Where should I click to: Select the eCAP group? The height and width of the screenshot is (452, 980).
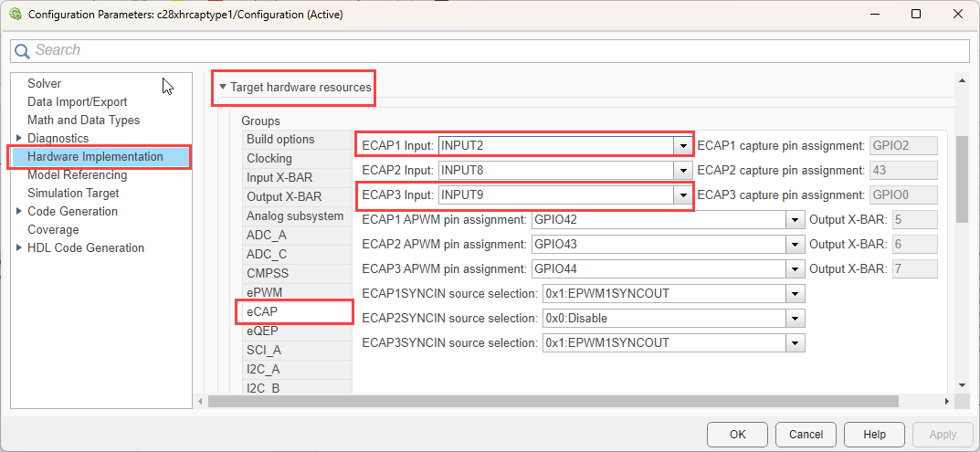tap(262, 311)
